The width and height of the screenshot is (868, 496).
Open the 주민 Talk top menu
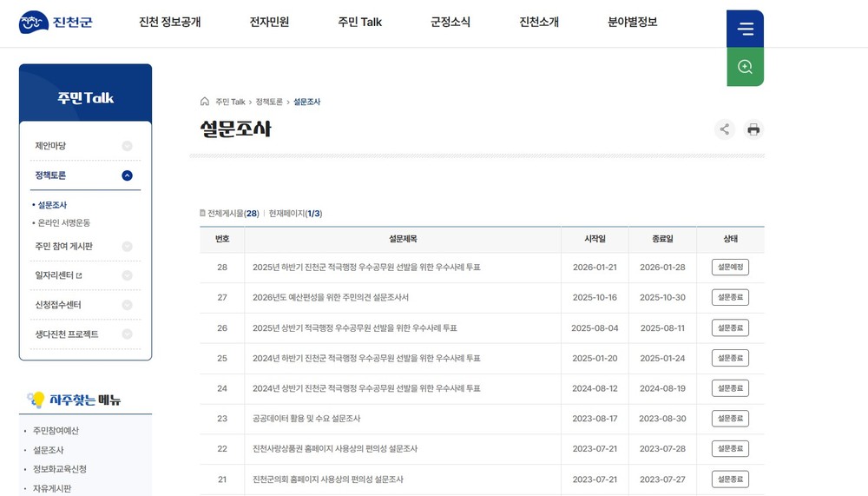point(360,23)
